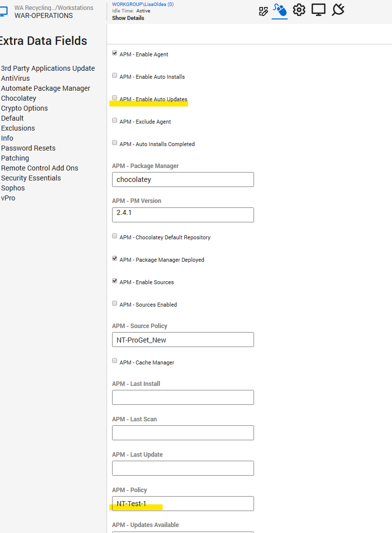Click the scripts pencil icon in toolbar

tap(263, 10)
